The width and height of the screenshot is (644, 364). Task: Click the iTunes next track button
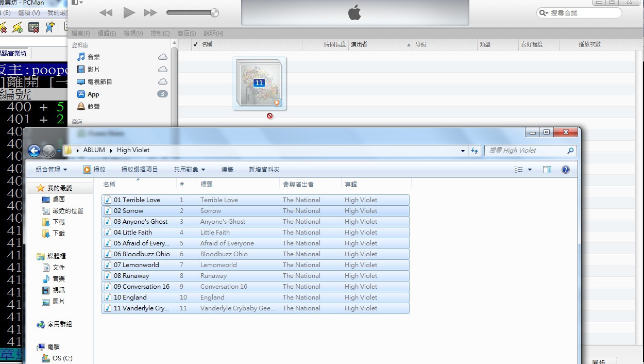click(150, 13)
